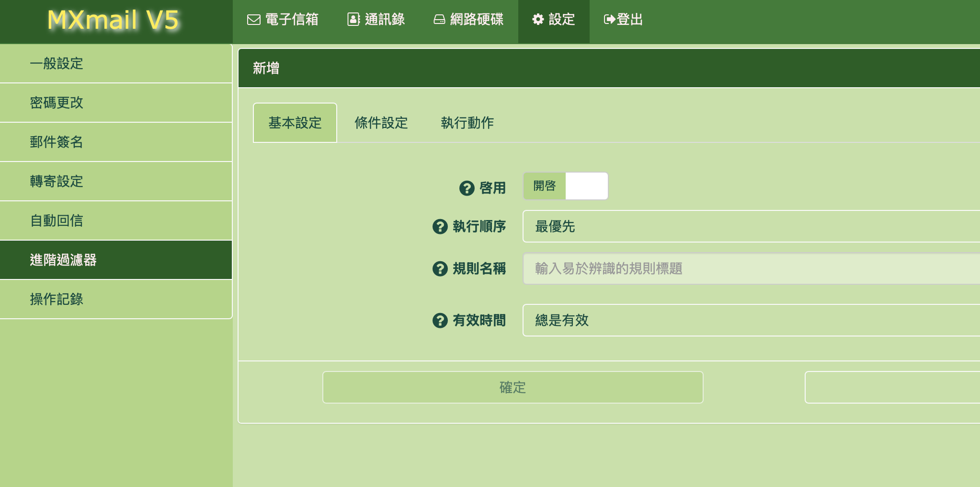Image resolution: width=980 pixels, height=487 pixels.
Task: Click the help icon beside 規則名稱
Action: [x=440, y=269]
